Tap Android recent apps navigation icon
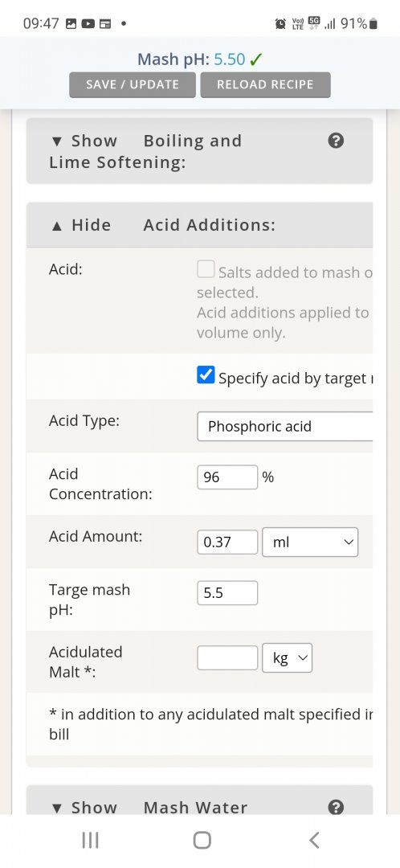This screenshot has width=400, height=868. (x=90, y=841)
